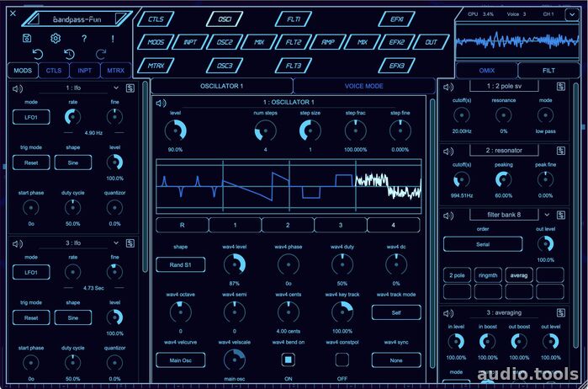
Task: Toggle the averag filter bank slot
Action: pyautogui.click(x=521, y=274)
